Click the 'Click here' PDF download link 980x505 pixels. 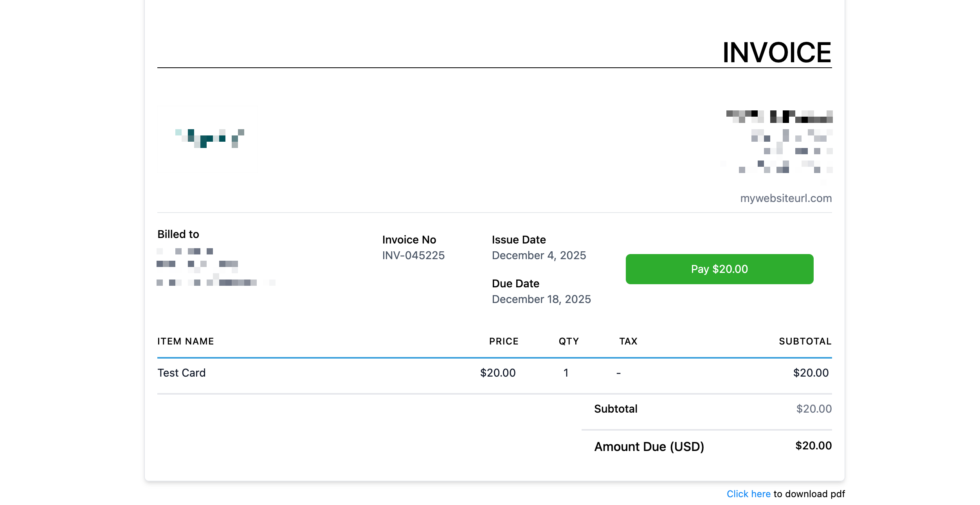(748, 494)
